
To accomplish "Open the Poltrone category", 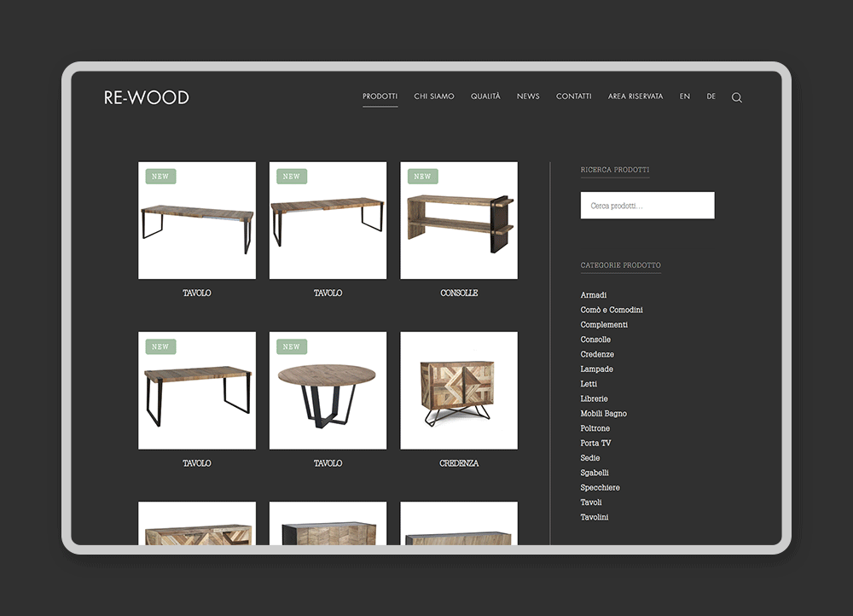I will 595,428.
